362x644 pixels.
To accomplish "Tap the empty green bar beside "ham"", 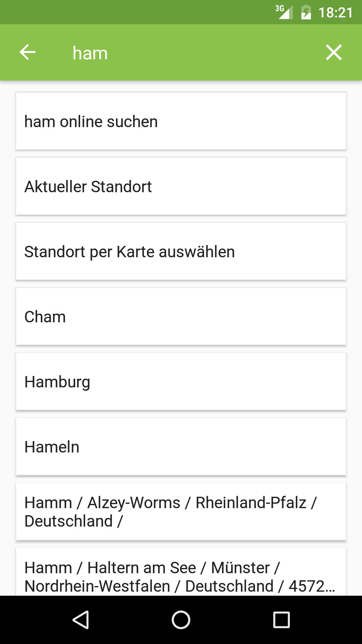I will coord(215,53).
